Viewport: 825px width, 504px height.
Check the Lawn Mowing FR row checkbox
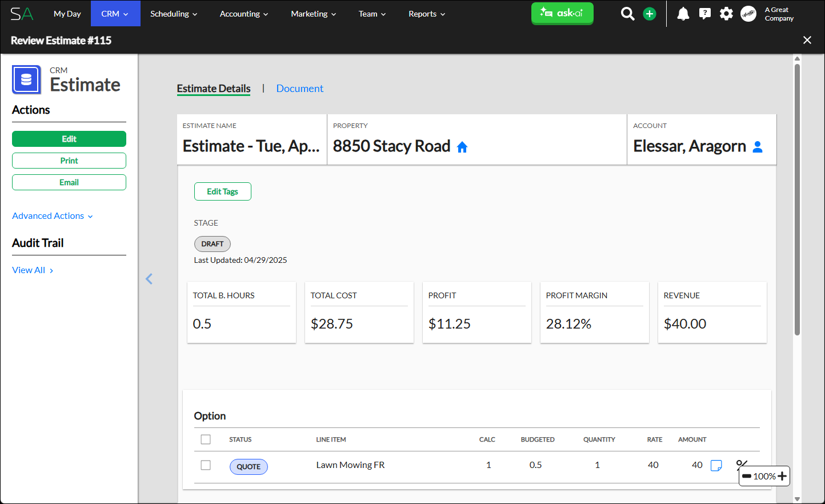pyautogui.click(x=206, y=465)
